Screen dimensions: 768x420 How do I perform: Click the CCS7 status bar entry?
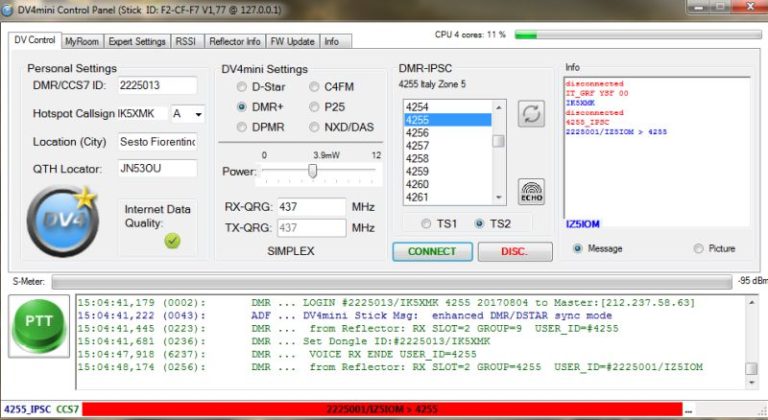pyautogui.click(x=68, y=409)
